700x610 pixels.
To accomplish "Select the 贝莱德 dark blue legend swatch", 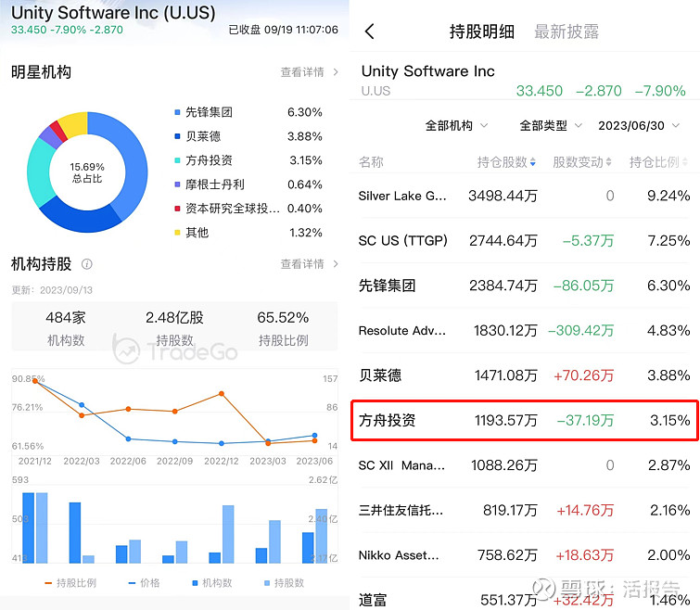I will 177,136.
